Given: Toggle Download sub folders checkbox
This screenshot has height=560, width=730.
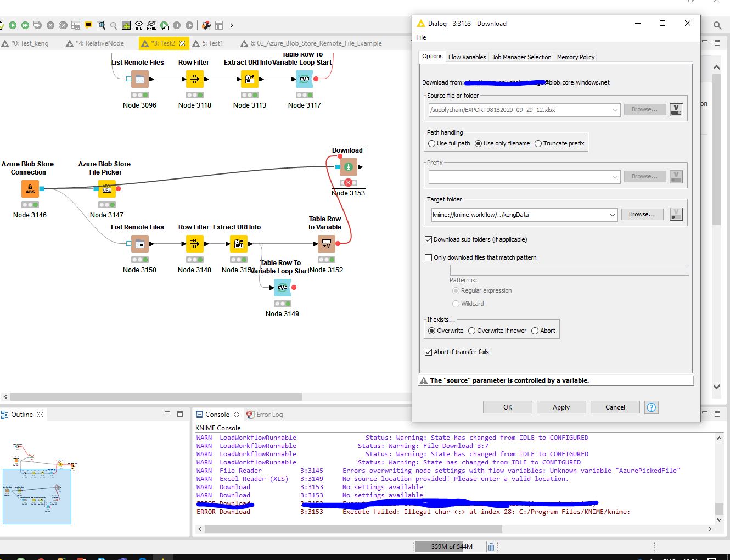Looking at the screenshot, I should [x=429, y=239].
